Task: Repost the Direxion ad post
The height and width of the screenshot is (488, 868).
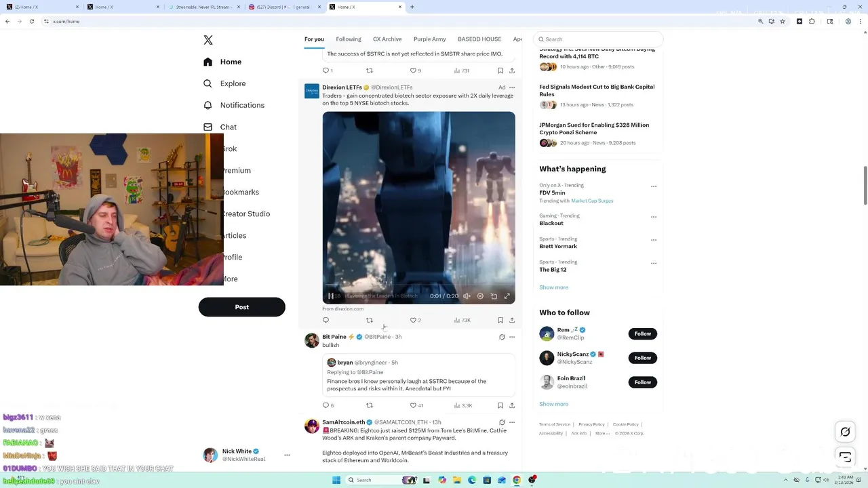Action: [370, 320]
